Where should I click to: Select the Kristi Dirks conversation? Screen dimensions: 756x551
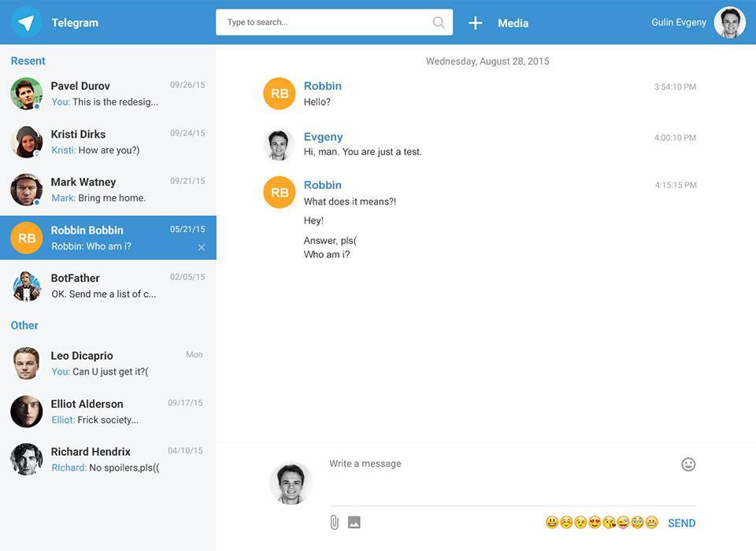click(108, 142)
